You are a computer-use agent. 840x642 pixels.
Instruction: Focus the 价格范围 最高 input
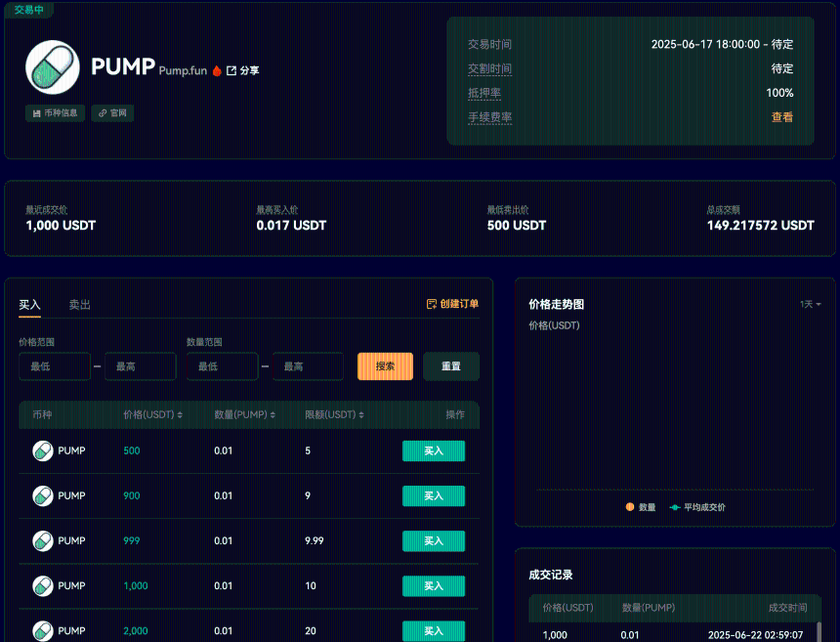[x=141, y=366]
